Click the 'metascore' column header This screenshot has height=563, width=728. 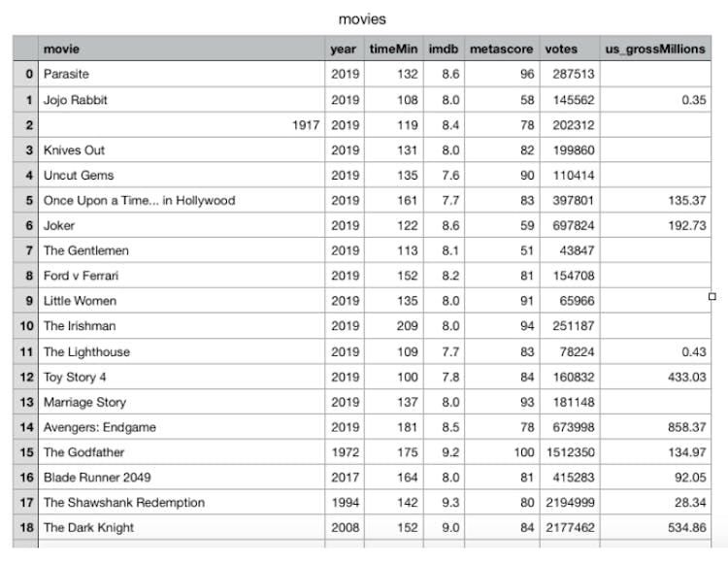501,49
